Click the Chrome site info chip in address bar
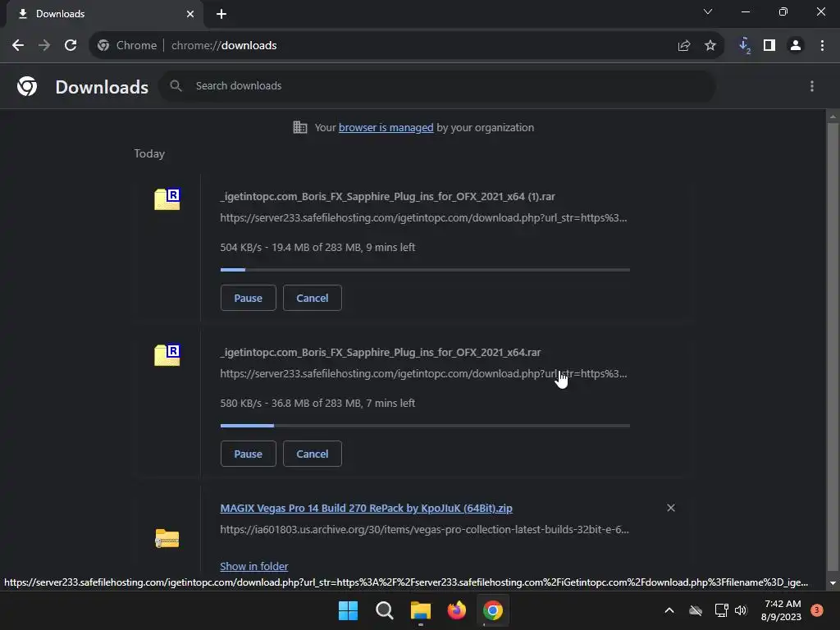Screen dimensions: 840x630 click(127, 46)
